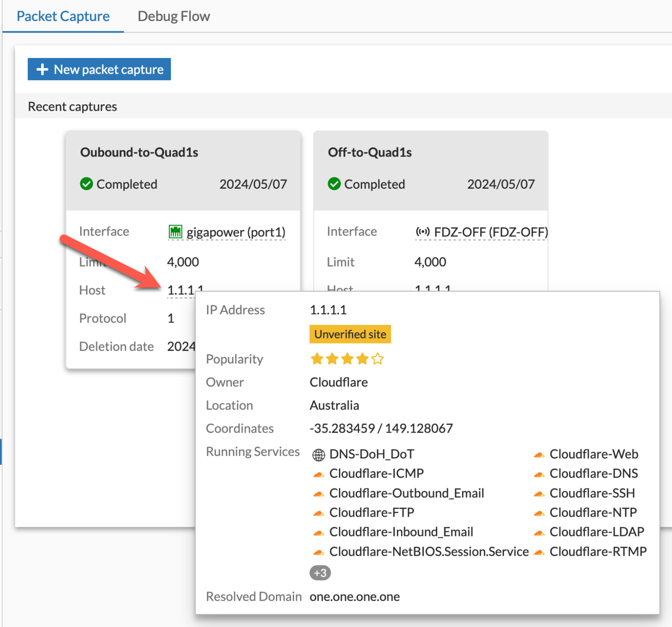Select the Oubound-to-Quad1s capture title
The height and width of the screenshot is (627, 672).
[139, 152]
